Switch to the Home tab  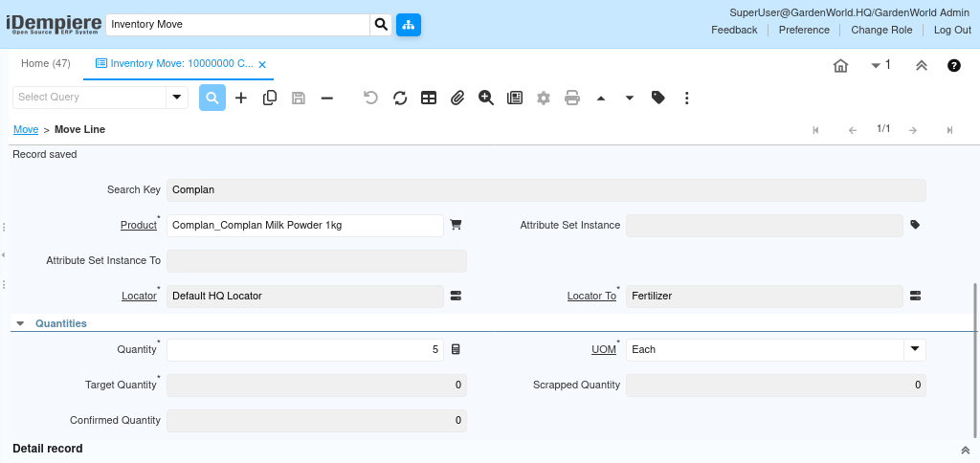pyautogui.click(x=46, y=64)
